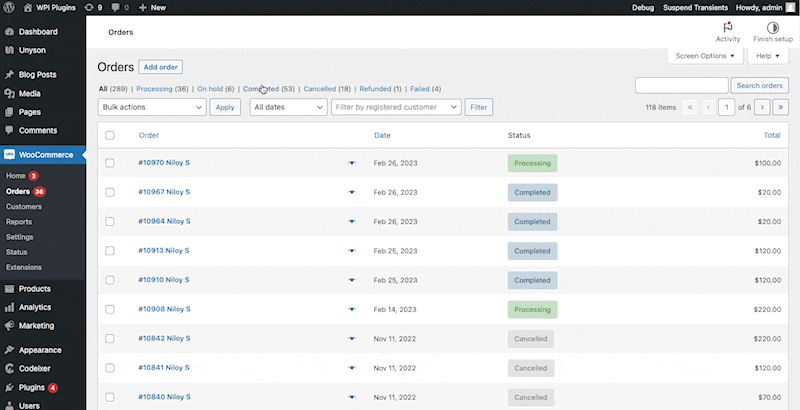Sort orders by Date column
Screen dimensions: 800x410
coord(382,135)
